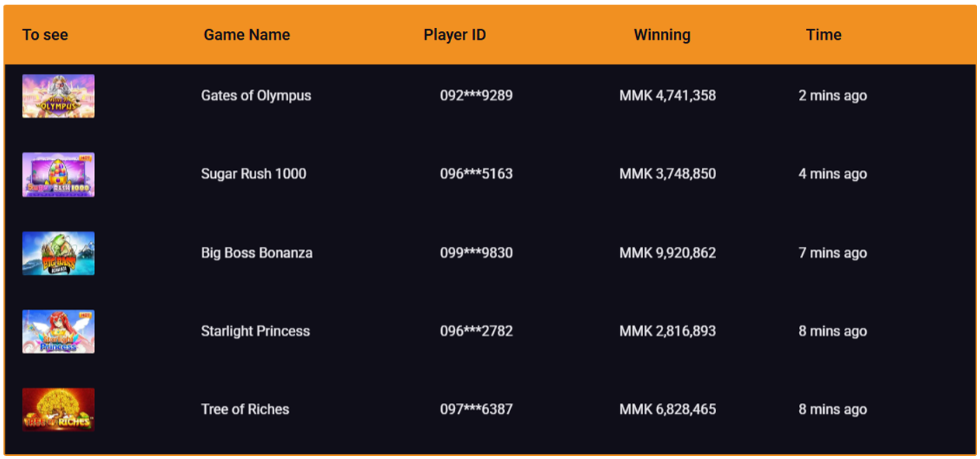
Task: Select player ID 092***9289
Action: coord(476,96)
